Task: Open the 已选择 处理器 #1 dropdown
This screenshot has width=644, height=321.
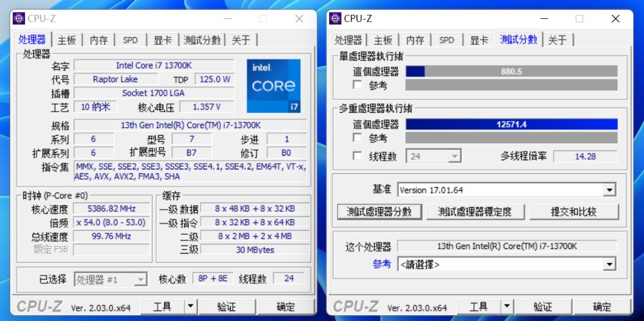Action: [110, 280]
